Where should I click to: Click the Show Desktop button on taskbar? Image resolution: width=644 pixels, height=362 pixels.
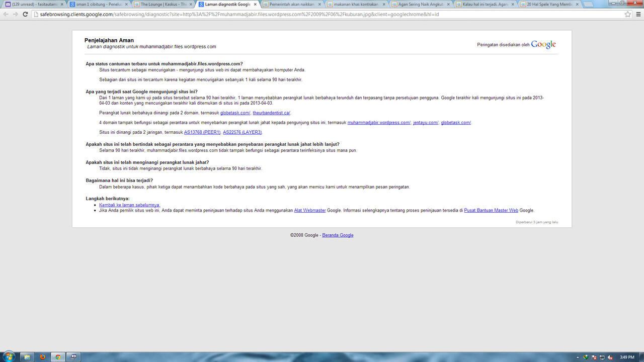pos(641,357)
